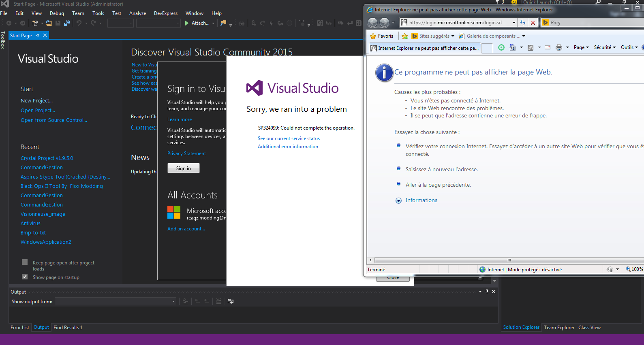The height and width of the screenshot is (345, 644).
Task: Click the Visual Studio feedback smiley icon
Action: [x=514, y=2]
